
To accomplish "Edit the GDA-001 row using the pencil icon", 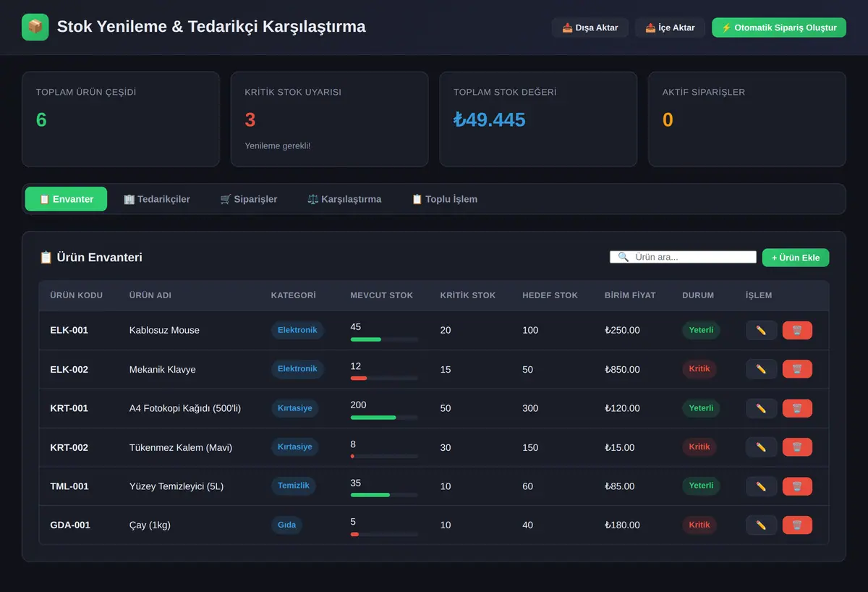I will tap(761, 525).
